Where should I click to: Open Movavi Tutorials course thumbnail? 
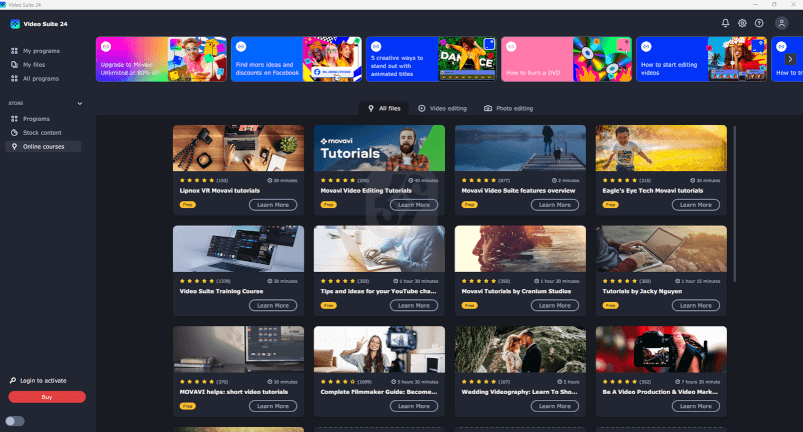[x=379, y=148]
